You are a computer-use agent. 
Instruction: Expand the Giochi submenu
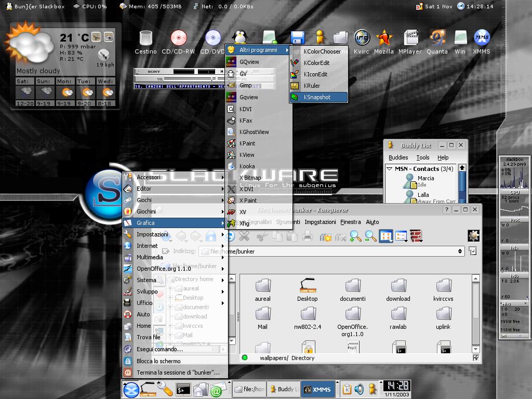click(175, 200)
